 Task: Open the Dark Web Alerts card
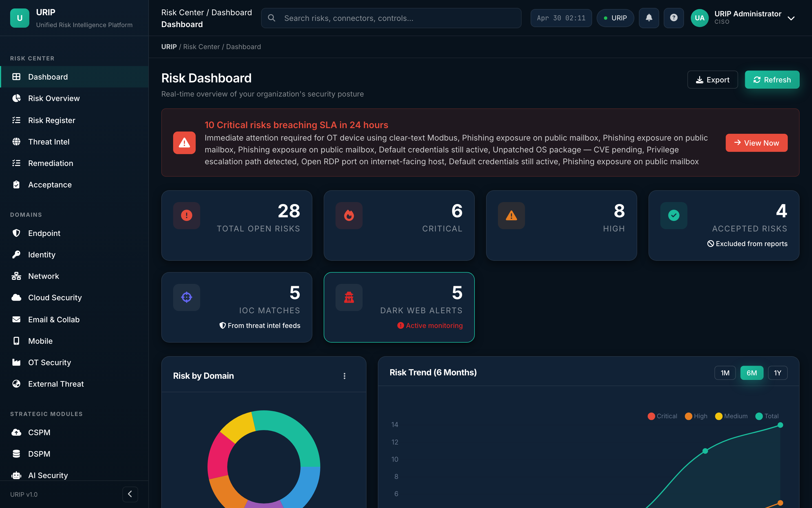(x=399, y=307)
